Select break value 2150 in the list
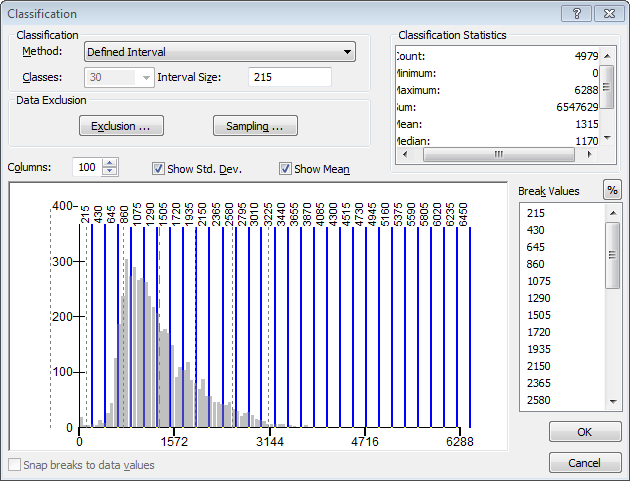 coord(538,366)
